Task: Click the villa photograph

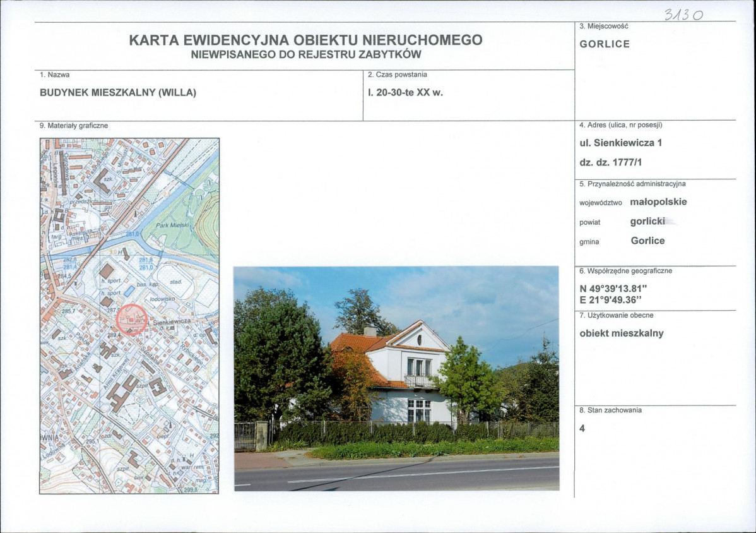Action: (396, 379)
